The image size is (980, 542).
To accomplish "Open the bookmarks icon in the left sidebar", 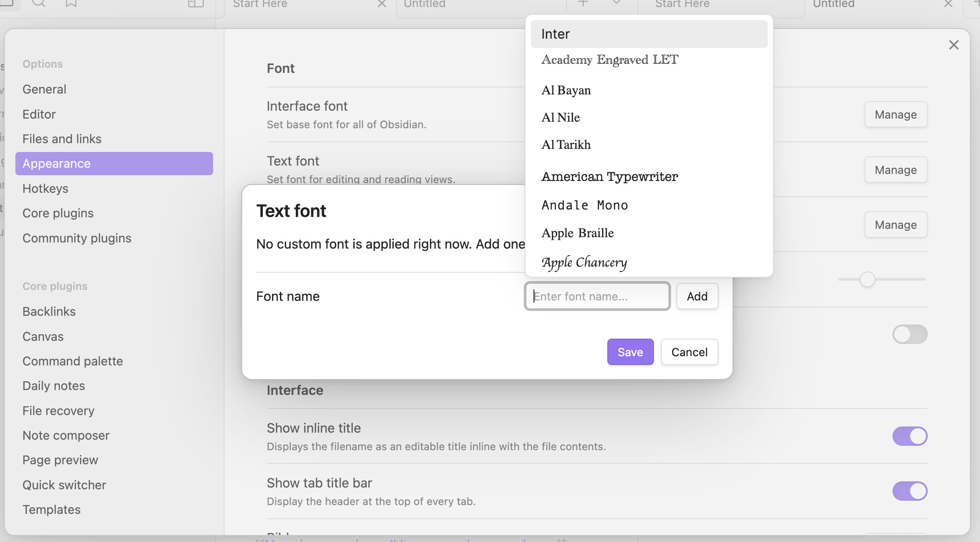I will pos(71,4).
